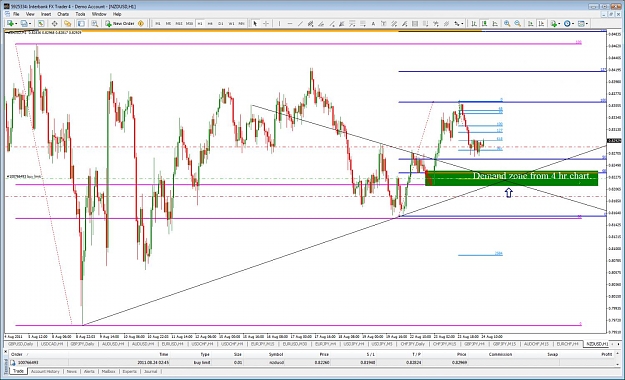The height and width of the screenshot is (380, 625).
Task: Click the New Order button
Action: (x=120, y=24)
